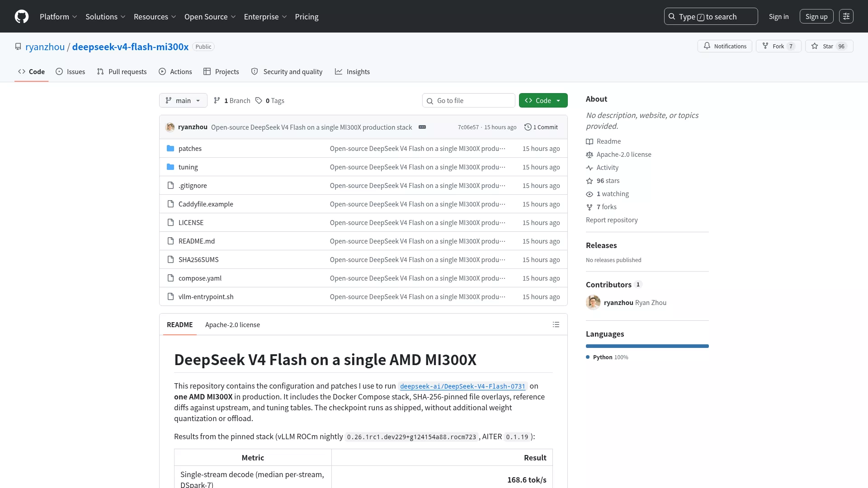The height and width of the screenshot is (488, 868).
Task: Select the Caddyfile.example file icon
Action: [170, 204]
